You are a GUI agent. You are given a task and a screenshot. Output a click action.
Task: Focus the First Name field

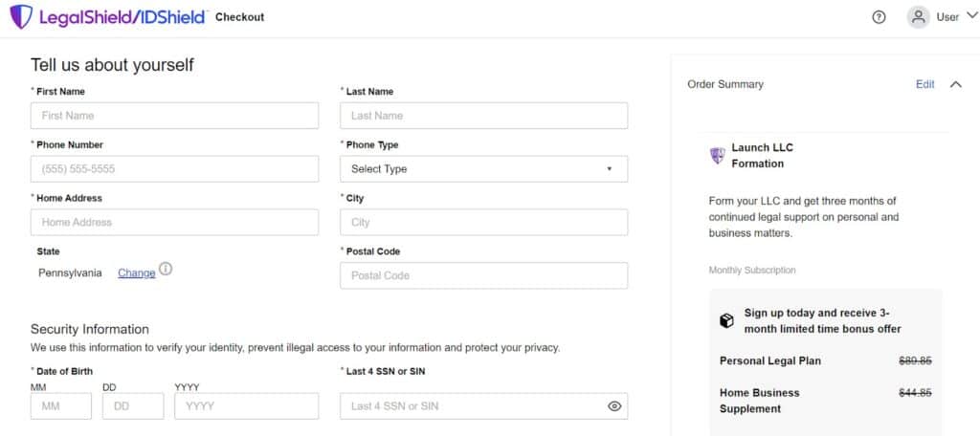click(174, 116)
